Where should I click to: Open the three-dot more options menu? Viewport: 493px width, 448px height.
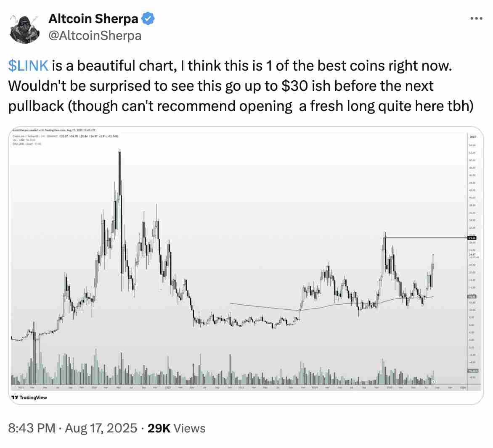tap(476, 18)
